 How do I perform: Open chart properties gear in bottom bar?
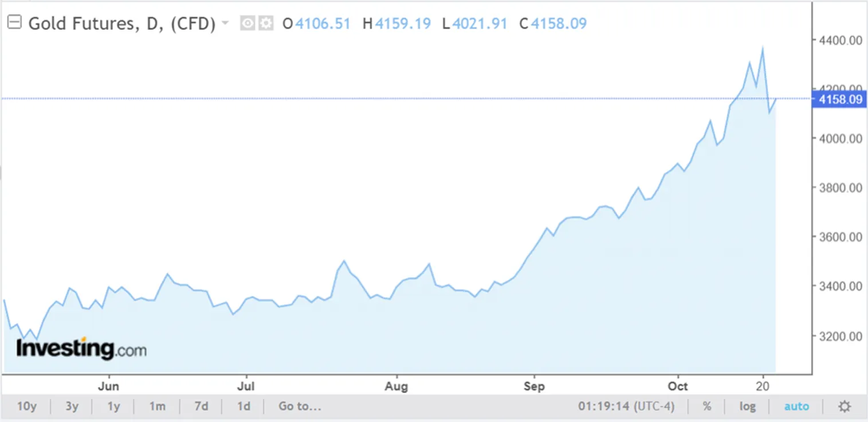844,407
